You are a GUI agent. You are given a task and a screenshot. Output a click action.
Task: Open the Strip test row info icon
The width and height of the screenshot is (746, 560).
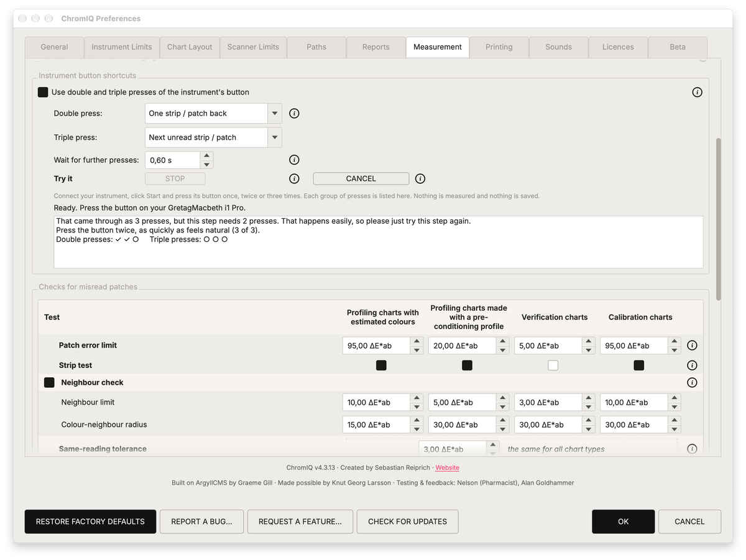point(692,365)
